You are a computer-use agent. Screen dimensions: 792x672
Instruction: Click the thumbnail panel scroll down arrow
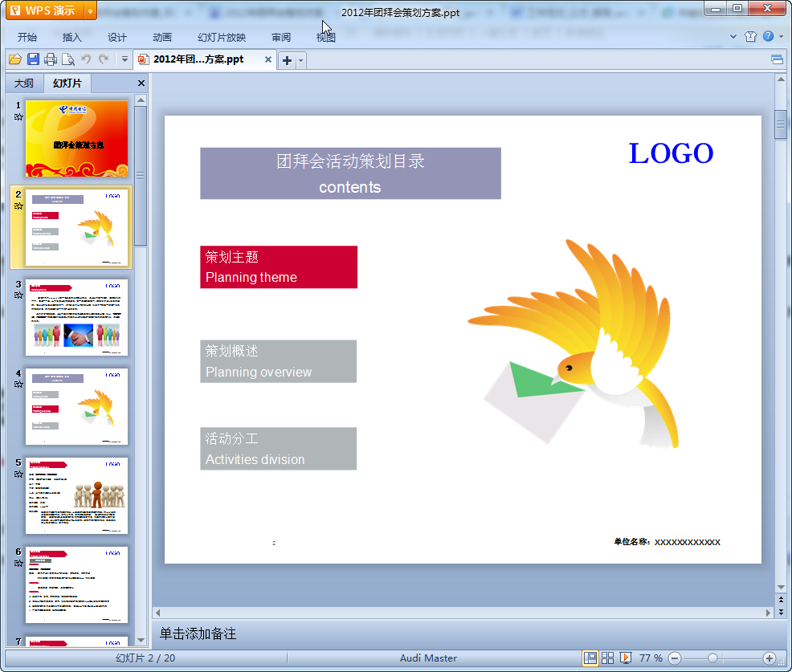(x=141, y=640)
